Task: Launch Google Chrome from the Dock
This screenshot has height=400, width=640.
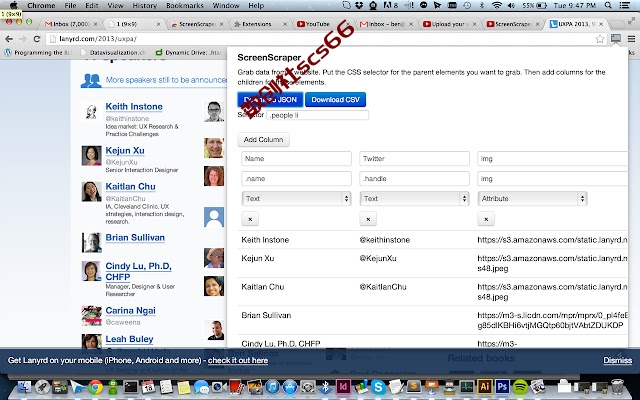Action: click(95, 386)
